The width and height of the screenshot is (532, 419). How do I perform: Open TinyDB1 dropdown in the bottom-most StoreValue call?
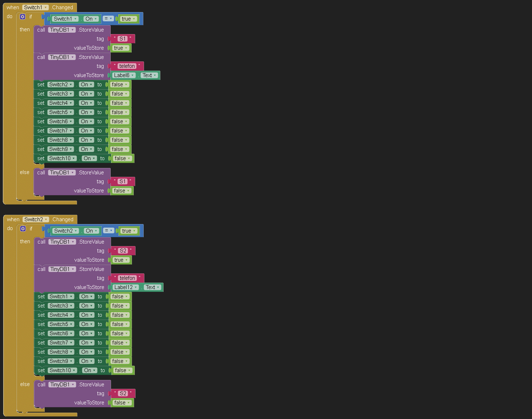coord(62,385)
